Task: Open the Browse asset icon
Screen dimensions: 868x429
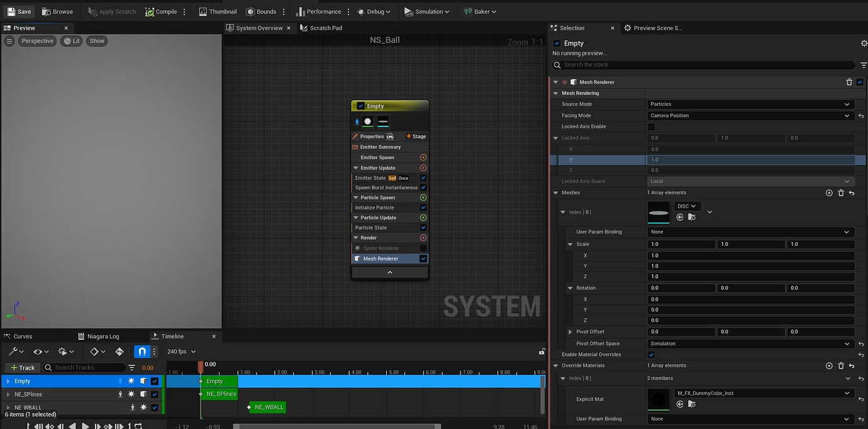Action: click(46, 11)
